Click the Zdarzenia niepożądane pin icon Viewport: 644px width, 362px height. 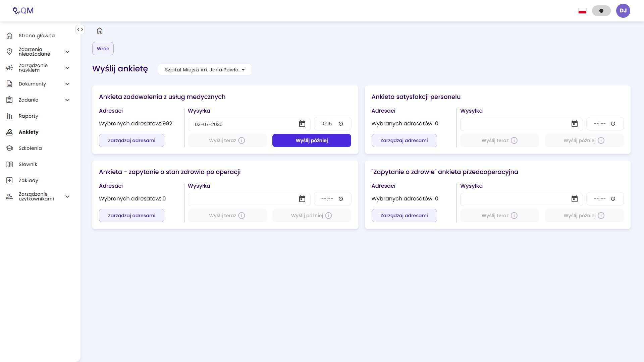[9, 52]
